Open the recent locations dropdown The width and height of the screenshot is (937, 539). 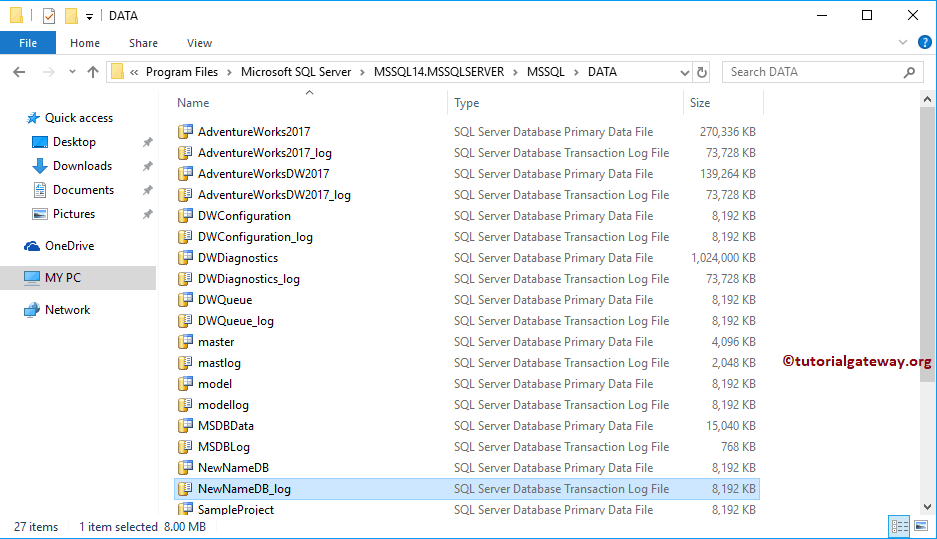click(72, 72)
